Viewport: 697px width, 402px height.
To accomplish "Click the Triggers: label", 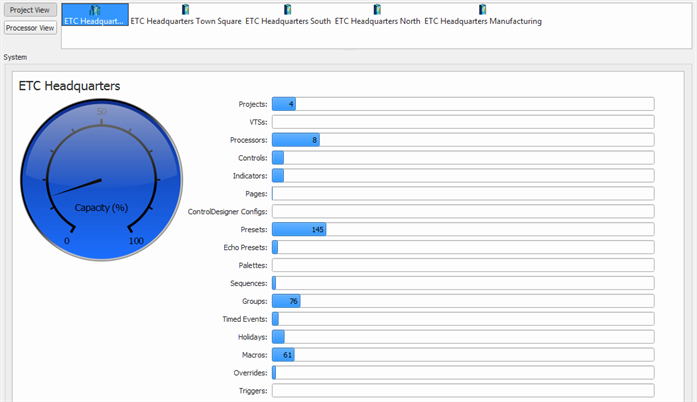I will point(253,391).
